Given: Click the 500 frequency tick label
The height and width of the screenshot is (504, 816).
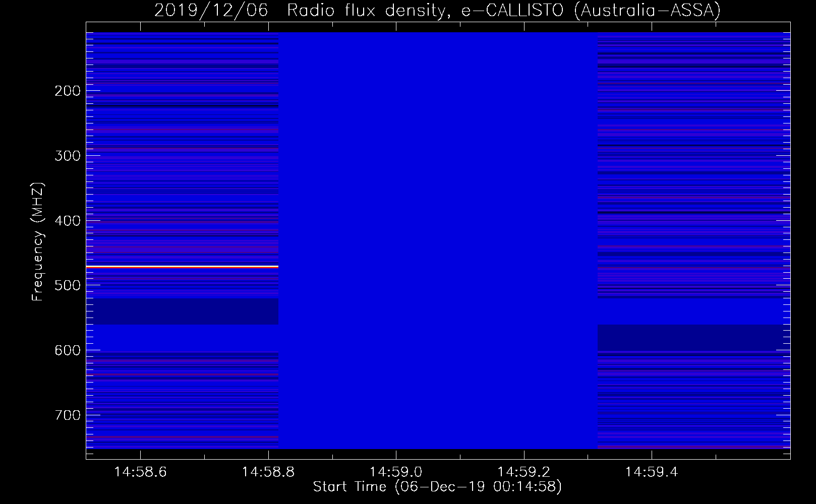Looking at the screenshot, I should 68,285.
